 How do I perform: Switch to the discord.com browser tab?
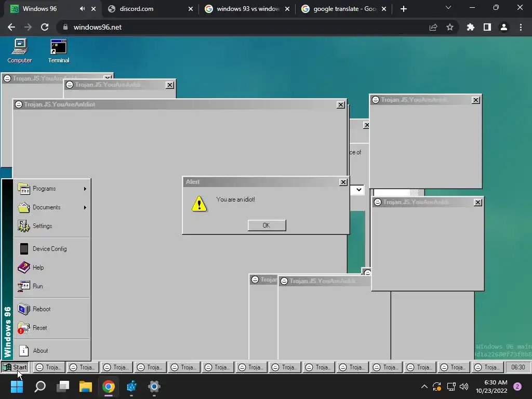tap(150, 9)
